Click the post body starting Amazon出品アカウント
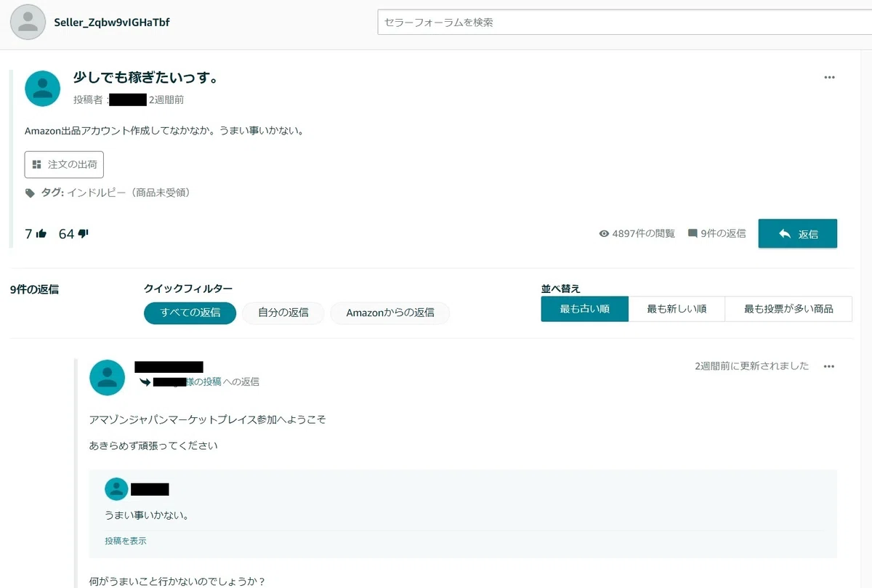The image size is (872, 588). point(163,132)
